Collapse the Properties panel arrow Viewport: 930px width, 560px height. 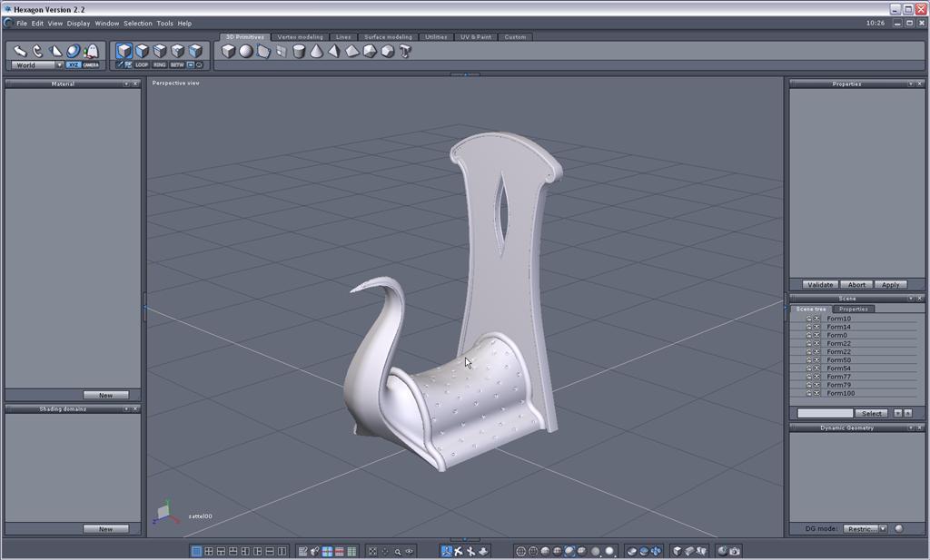(910, 84)
